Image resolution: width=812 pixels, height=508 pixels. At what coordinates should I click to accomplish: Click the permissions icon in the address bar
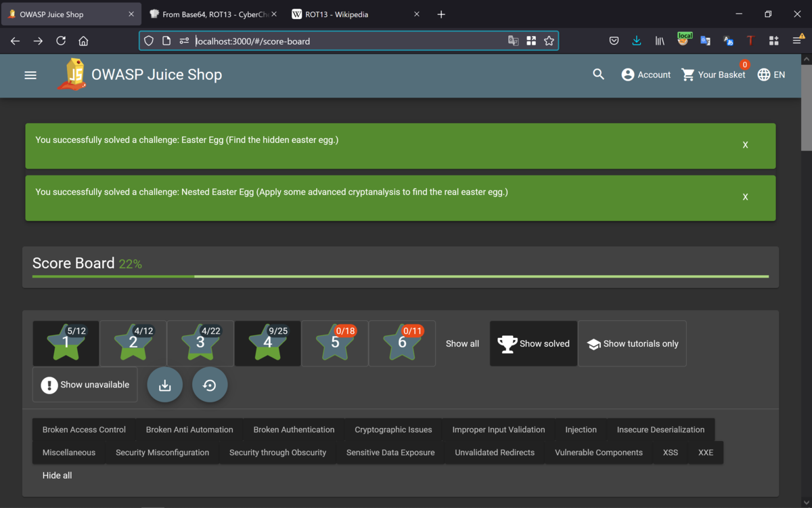point(184,41)
